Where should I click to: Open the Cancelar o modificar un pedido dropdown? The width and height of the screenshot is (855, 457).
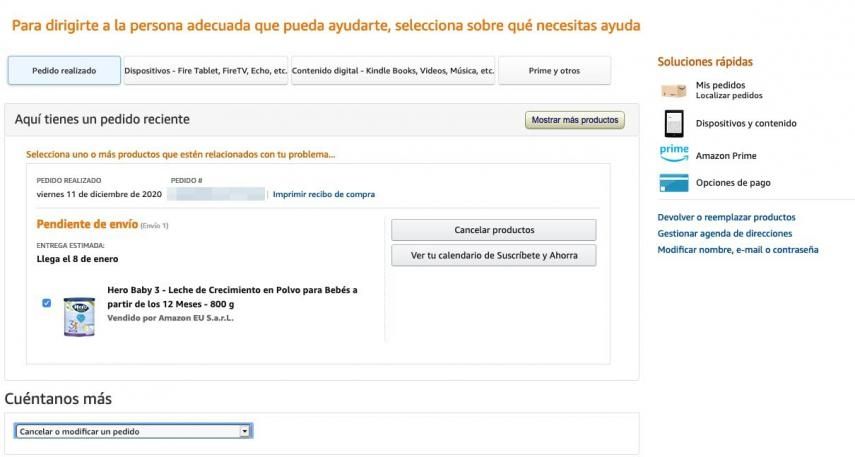point(133,431)
